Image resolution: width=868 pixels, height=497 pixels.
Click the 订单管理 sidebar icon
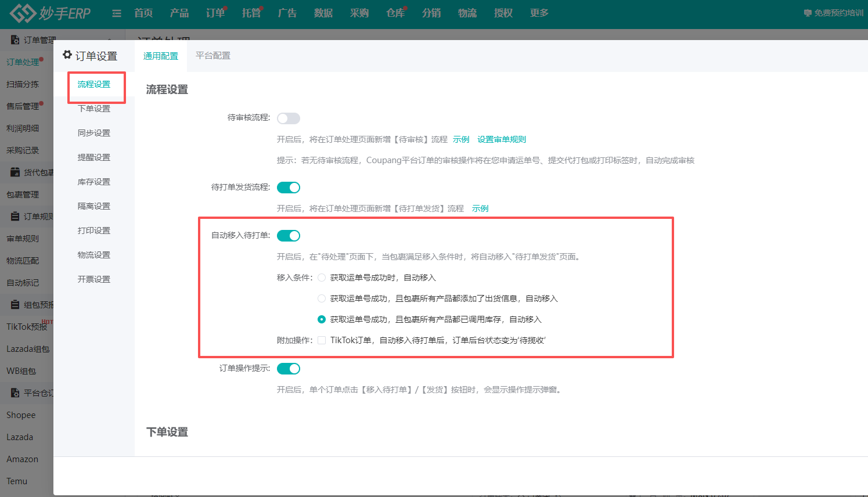pyautogui.click(x=13, y=39)
